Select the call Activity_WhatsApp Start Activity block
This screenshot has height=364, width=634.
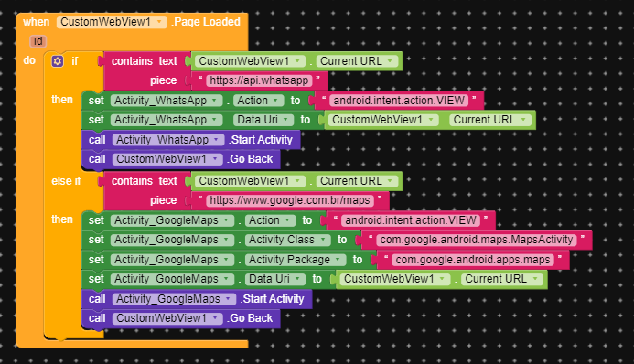point(191,140)
